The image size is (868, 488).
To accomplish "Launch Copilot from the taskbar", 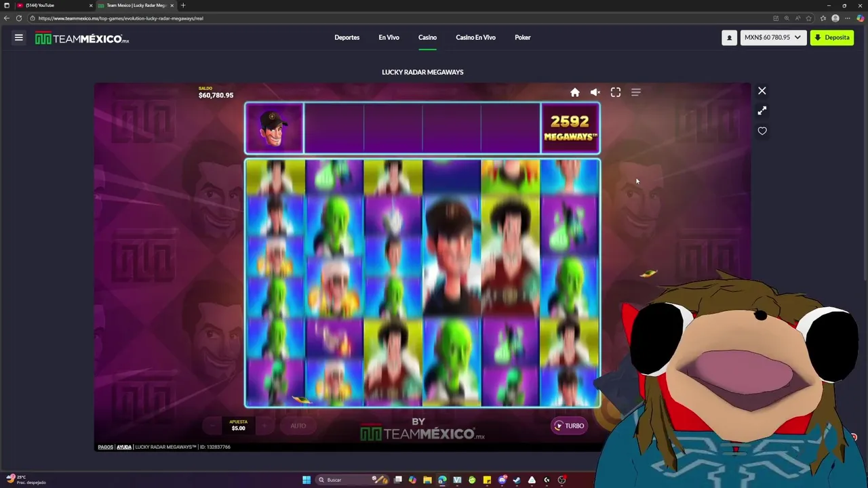I will (412, 480).
